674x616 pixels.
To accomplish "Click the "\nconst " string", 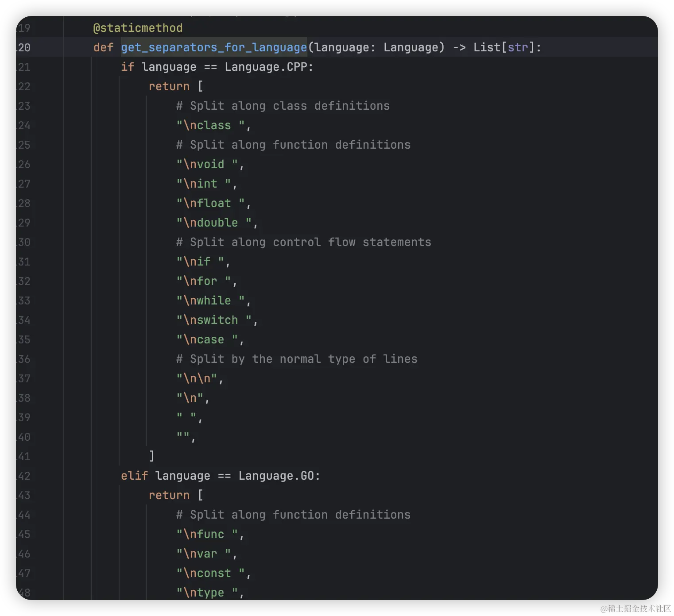I will (210, 573).
